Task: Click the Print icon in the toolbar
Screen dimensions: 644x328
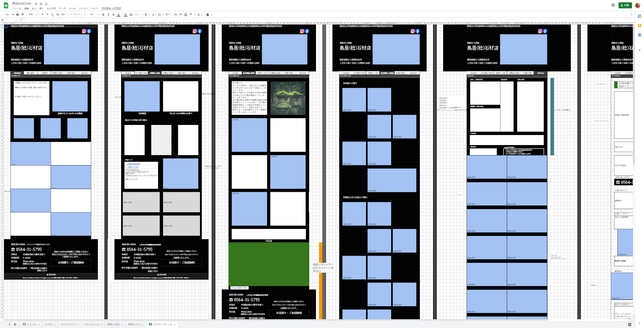Action: 17,15
